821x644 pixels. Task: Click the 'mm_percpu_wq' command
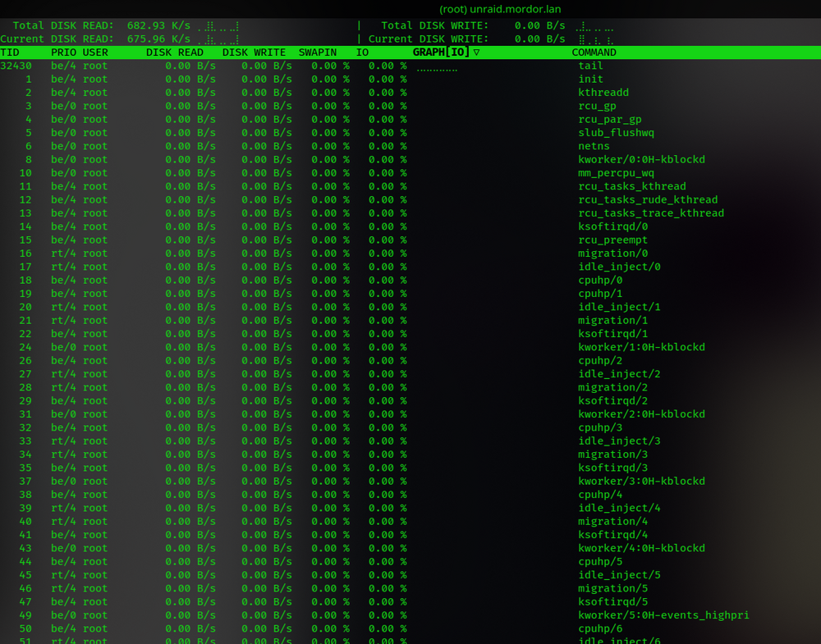pyautogui.click(x=617, y=173)
